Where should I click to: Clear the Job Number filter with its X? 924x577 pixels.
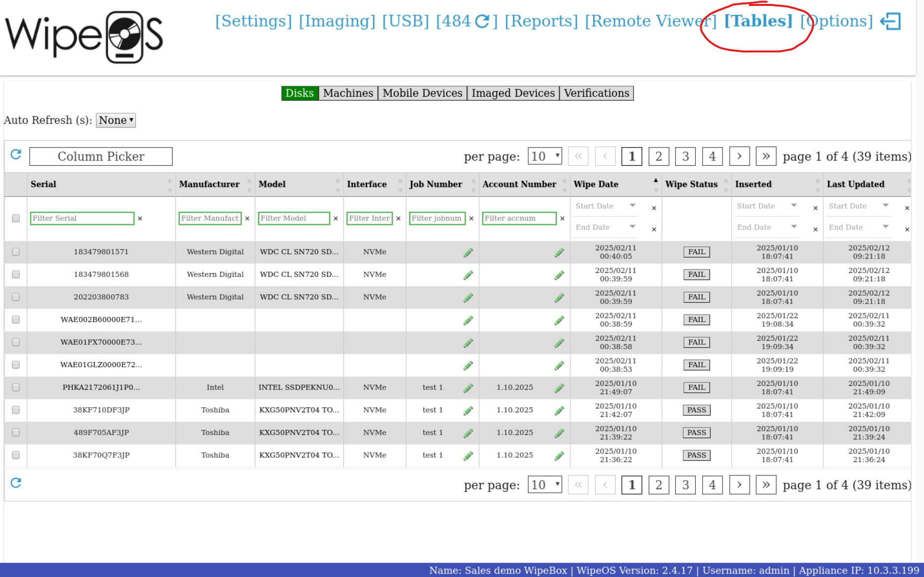click(472, 218)
